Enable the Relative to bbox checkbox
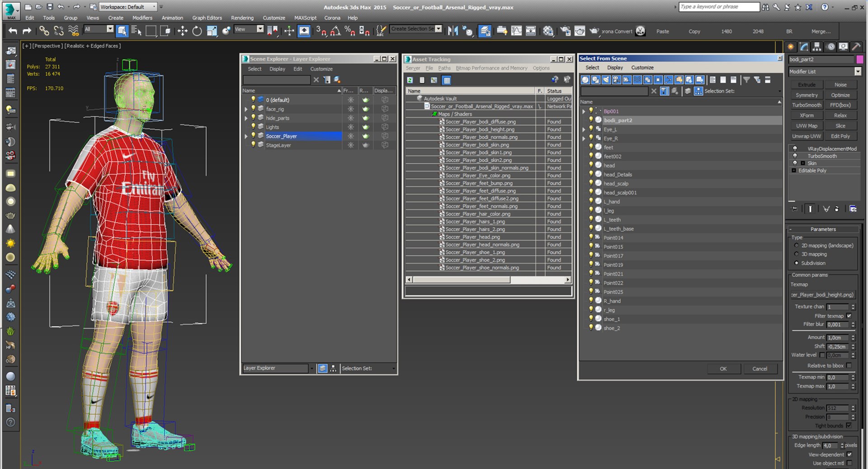The height and width of the screenshot is (469, 868). (849, 366)
